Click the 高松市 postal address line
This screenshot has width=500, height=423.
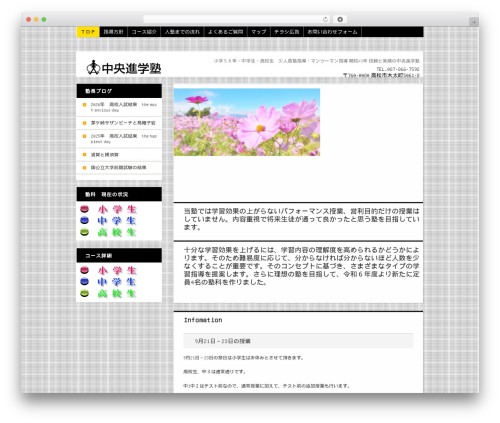click(381, 75)
